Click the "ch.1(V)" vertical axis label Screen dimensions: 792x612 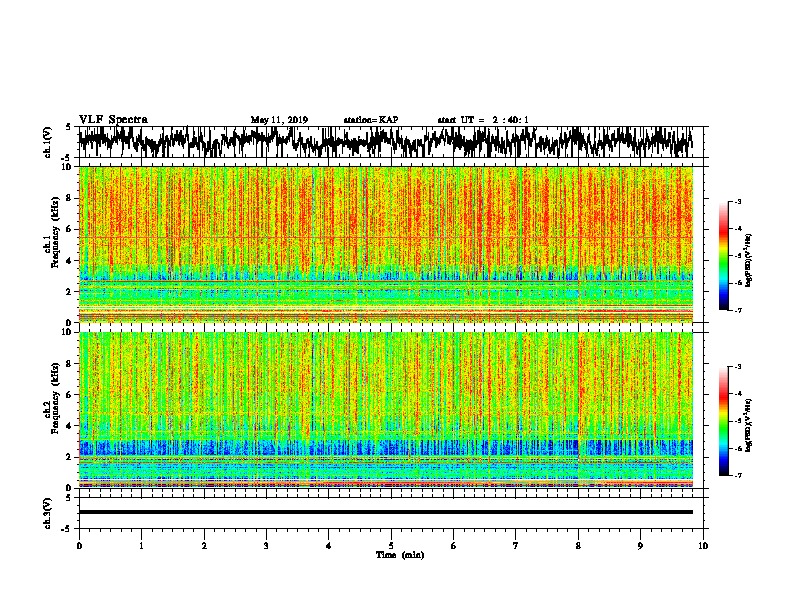(x=47, y=142)
